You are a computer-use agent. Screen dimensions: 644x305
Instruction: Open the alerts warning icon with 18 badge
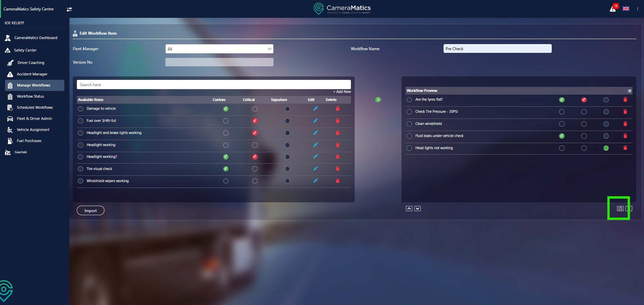point(613,9)
